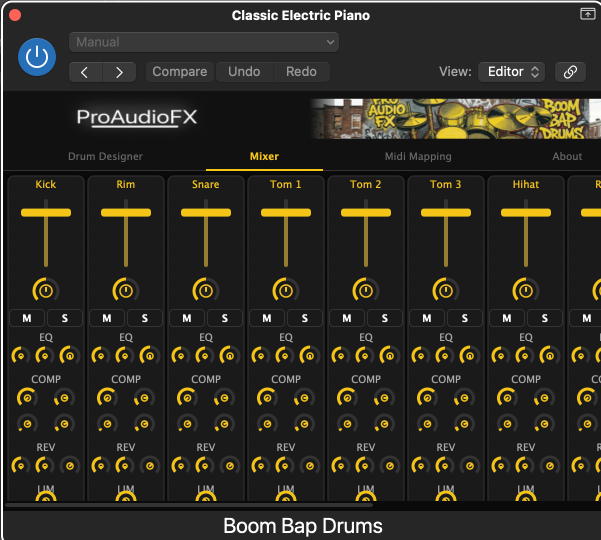Click the Boom Bap Drums banner image

point(456,119)
